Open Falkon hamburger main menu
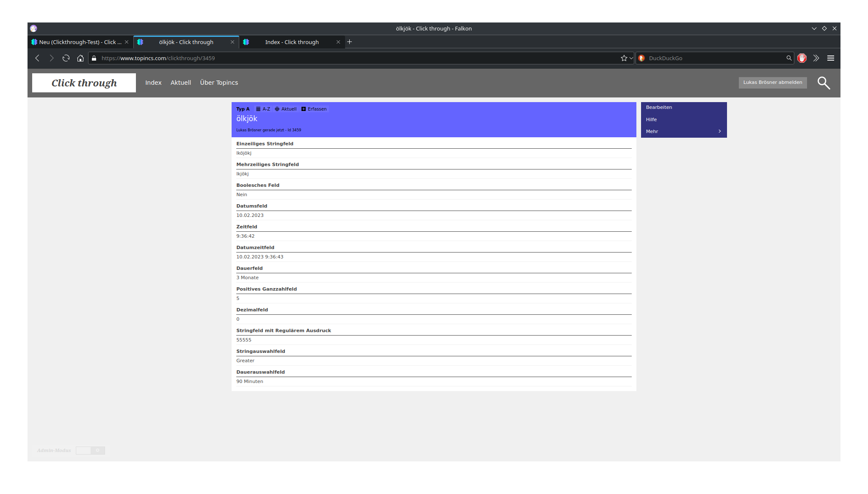This screenshot has height=494, width=868. tap(830, 58)
